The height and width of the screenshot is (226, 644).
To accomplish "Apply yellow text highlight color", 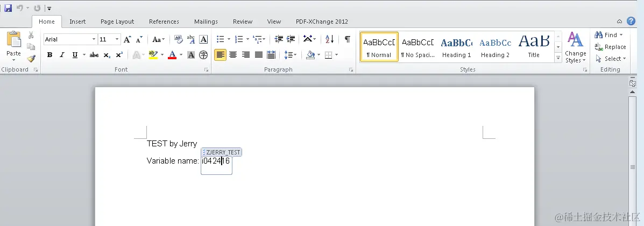I will pyautogui.click(x=153, y=55).
